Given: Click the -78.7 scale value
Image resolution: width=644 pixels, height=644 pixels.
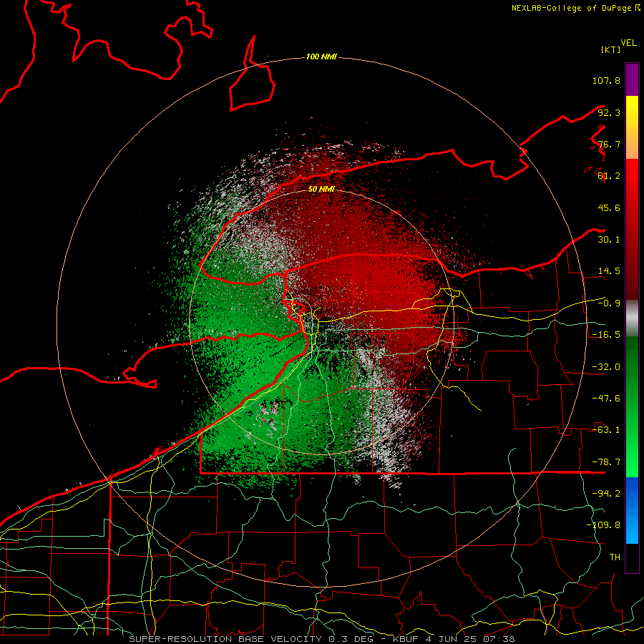Looking at the screenshot, I should [x=606, y=462].
